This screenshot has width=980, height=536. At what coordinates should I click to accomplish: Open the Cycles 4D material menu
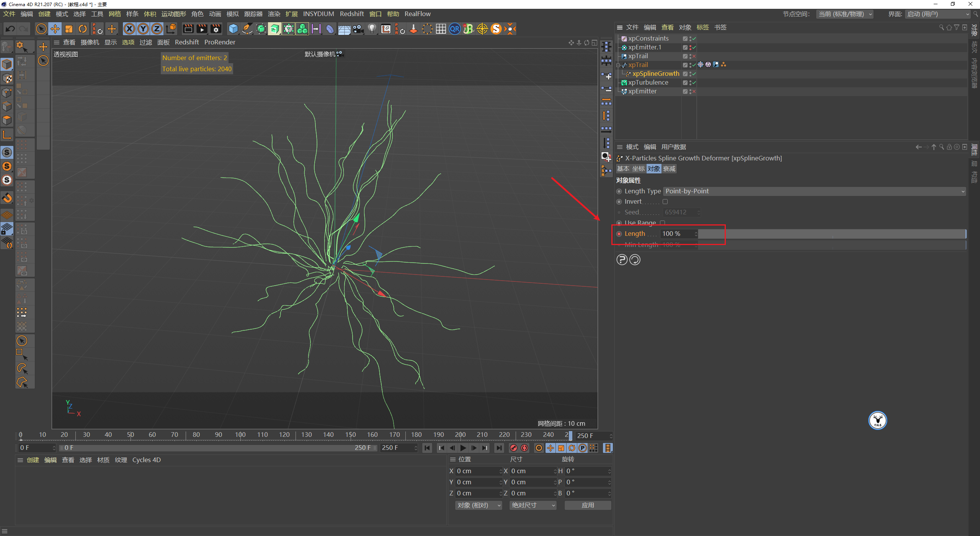pos(147,460)
